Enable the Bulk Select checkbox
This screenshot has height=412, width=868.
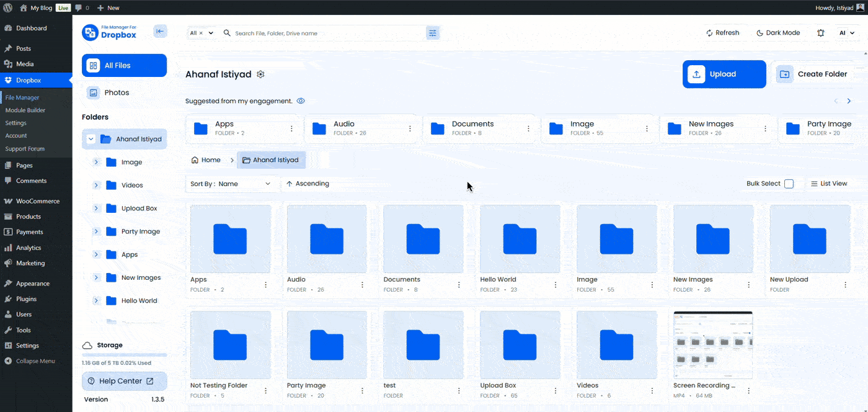[789, 183]
